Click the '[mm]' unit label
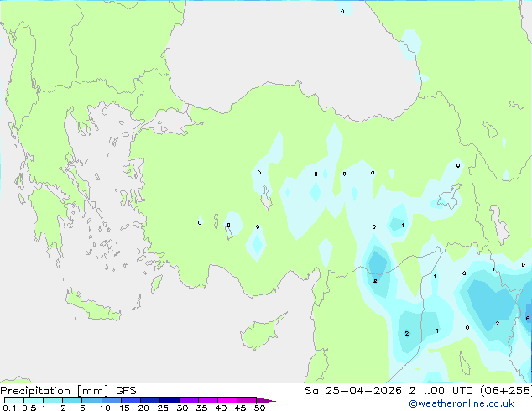 coord(92,391)
